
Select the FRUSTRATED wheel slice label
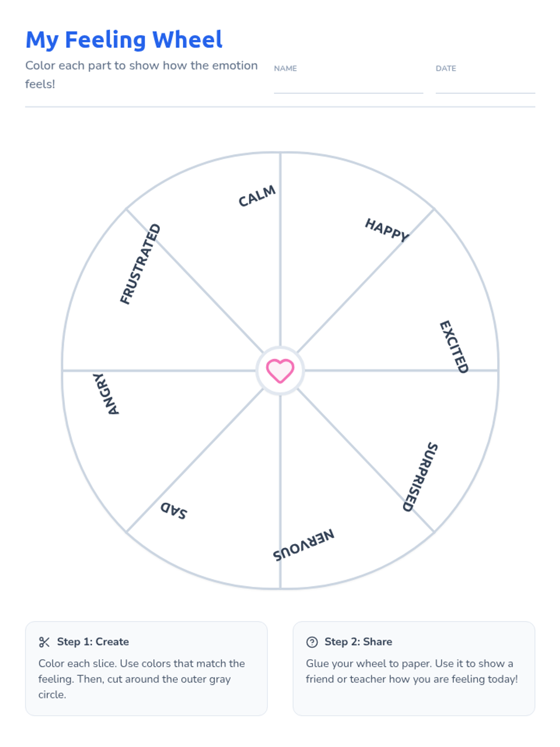pos(140,264)
